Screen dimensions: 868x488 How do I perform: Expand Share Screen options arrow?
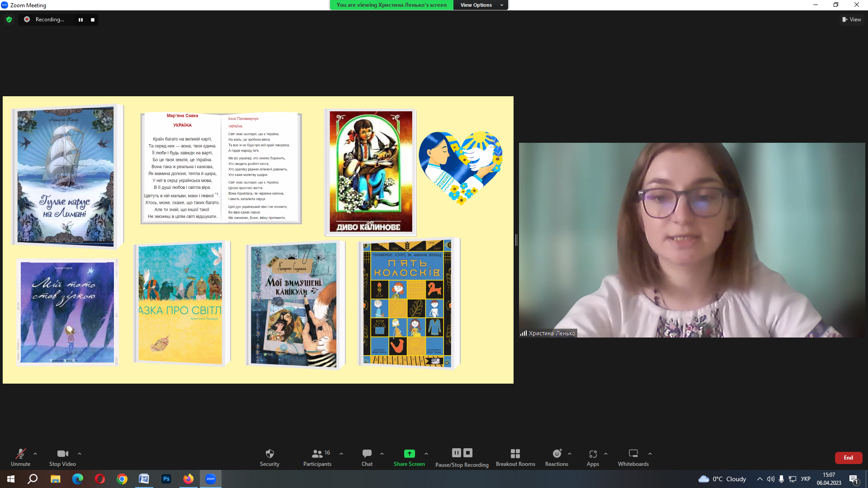point(426,454)
